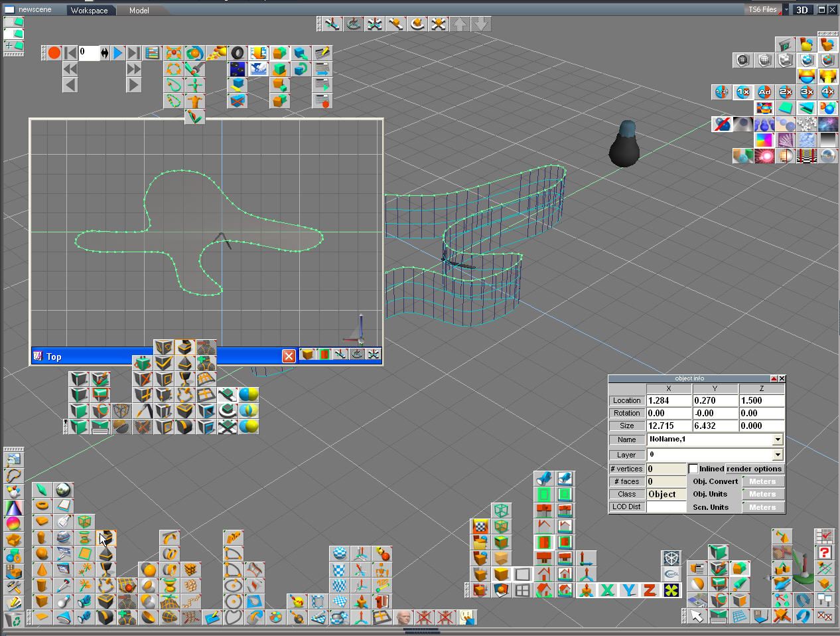
Task: Open the Layer dropdown list
Action: click(778, 455)
